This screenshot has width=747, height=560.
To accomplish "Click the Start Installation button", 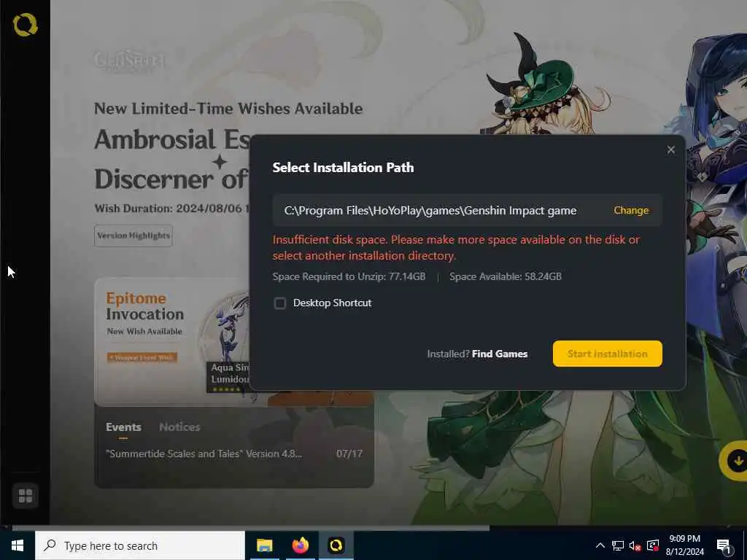I will click(608, 354).
